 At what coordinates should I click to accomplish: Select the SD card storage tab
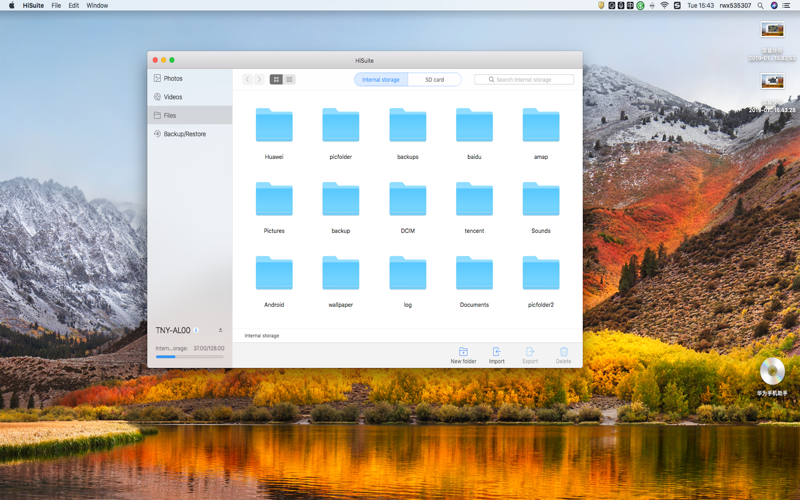[x=435, y=80]
